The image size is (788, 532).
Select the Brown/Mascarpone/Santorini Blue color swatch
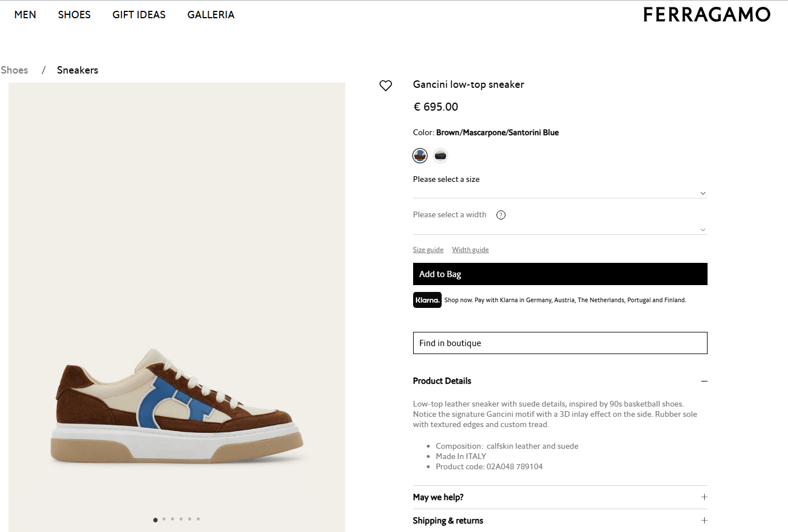coord(420,155)
